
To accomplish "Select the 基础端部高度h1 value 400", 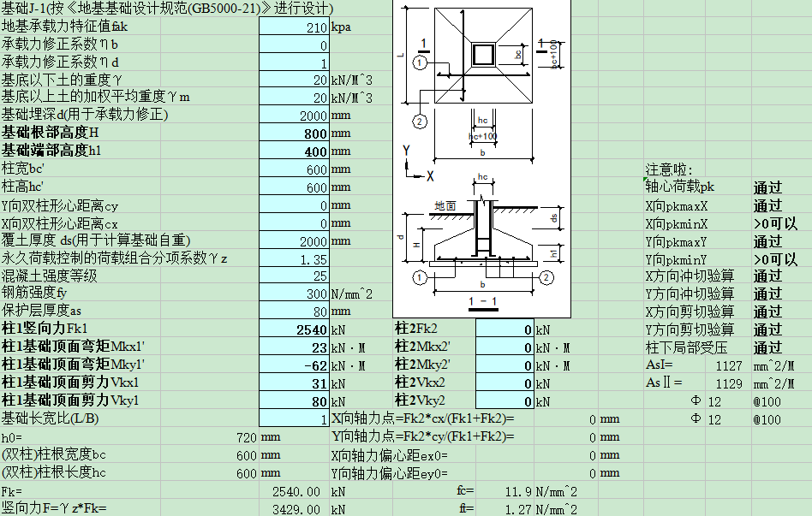I will (x=293, y=151).
